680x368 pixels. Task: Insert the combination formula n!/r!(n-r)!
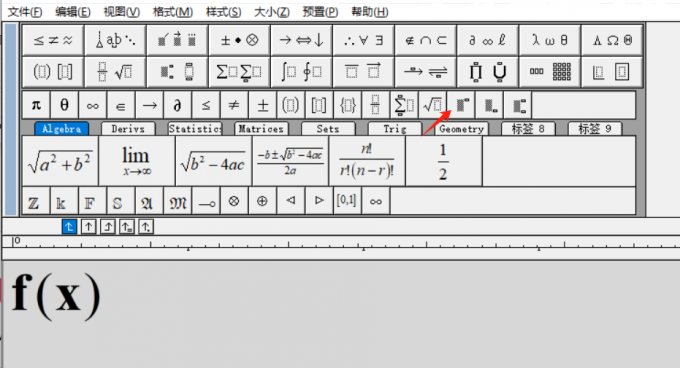coord(367,161)
